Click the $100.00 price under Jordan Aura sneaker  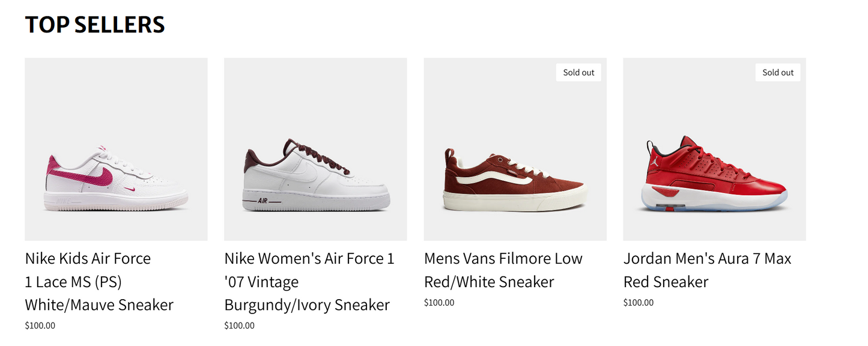639,303
